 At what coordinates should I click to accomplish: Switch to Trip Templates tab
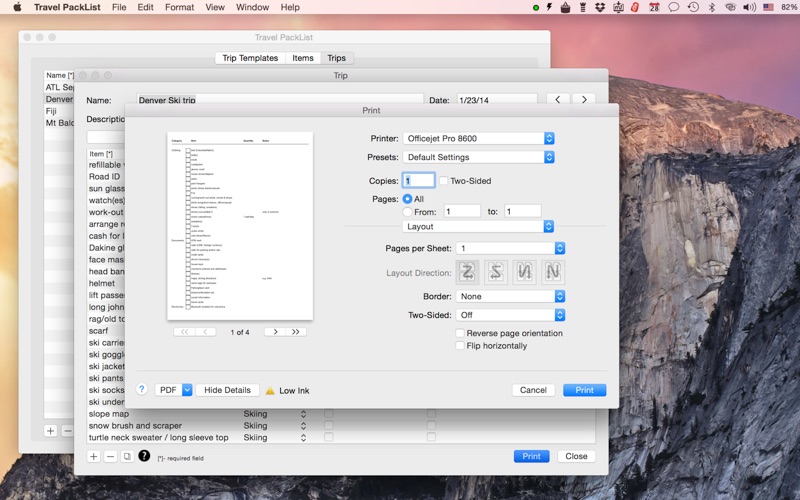tap(250, 58)
